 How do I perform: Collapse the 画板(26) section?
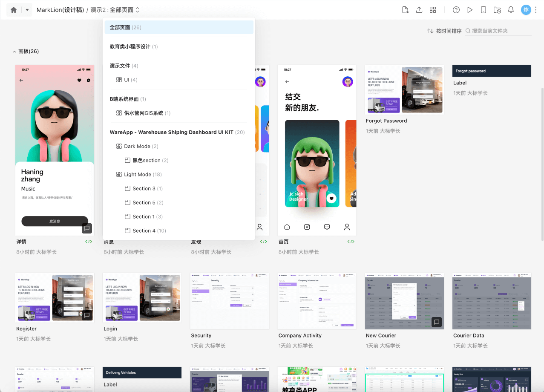(14, 51)
